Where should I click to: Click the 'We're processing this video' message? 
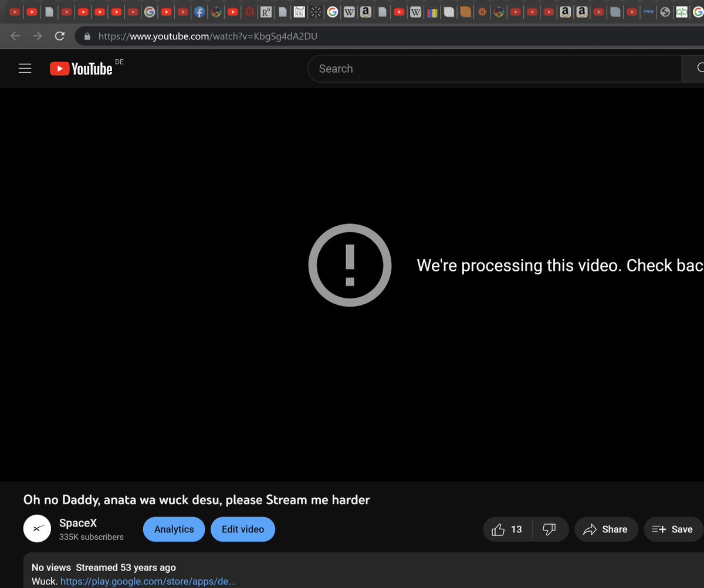tap(560, 266)
